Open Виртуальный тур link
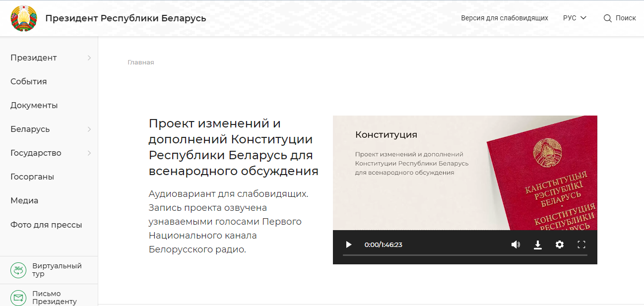This screenshot has height=306, width=644. tap(57, 270)
